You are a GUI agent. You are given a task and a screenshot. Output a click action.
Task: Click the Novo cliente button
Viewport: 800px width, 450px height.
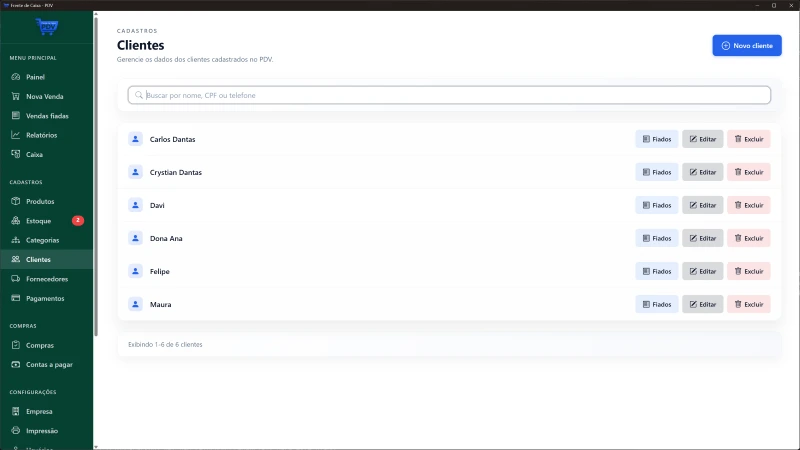point(746,46)
